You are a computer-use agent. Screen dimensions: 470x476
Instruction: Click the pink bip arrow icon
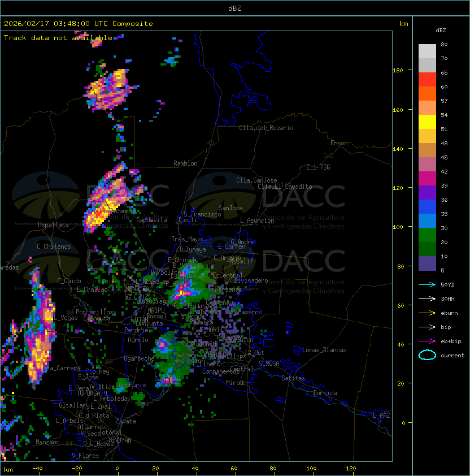click(427, 327)
